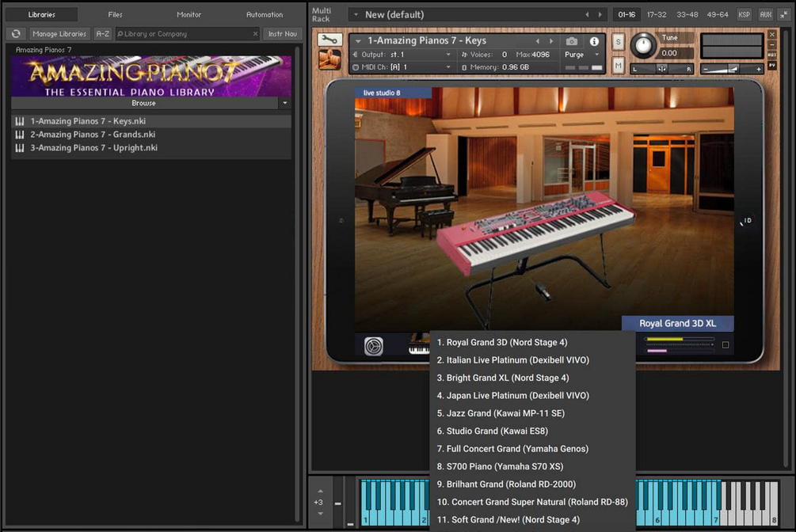Click the instrument volume slider
Screen dimensions: 796x532
pyautogui.click(x=732, y=69)
